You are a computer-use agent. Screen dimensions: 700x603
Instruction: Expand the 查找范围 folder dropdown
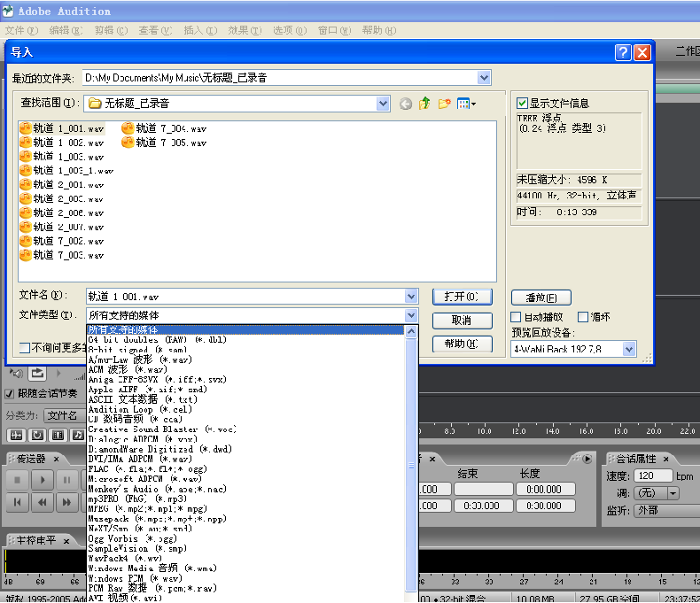(383, 104)
